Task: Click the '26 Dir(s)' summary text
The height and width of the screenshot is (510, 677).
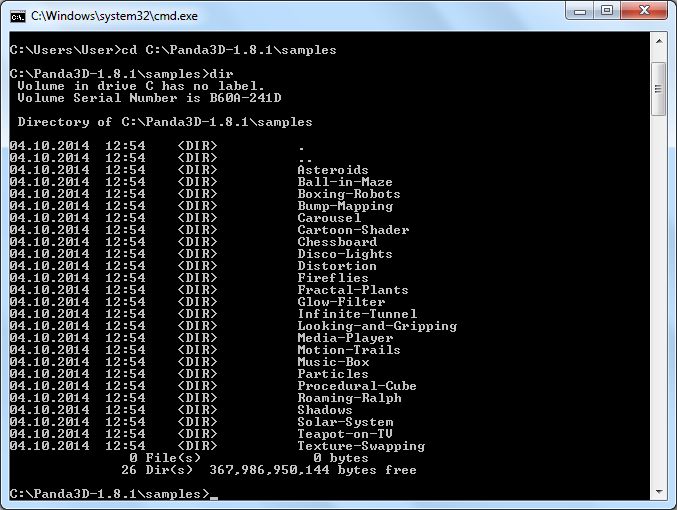Action: [157, 470]
